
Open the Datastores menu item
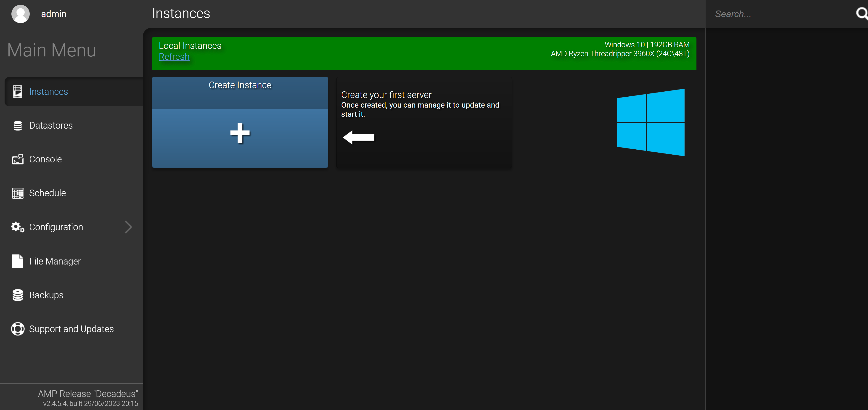tap(51, 126)
